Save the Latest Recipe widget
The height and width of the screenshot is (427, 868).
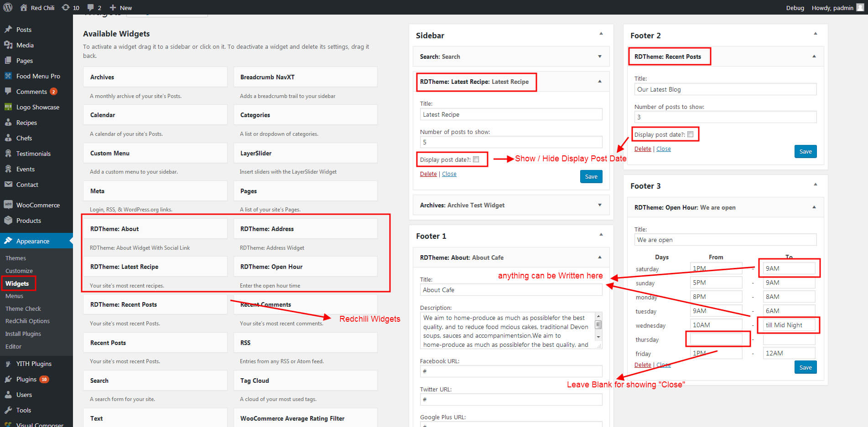click(591, 176)
